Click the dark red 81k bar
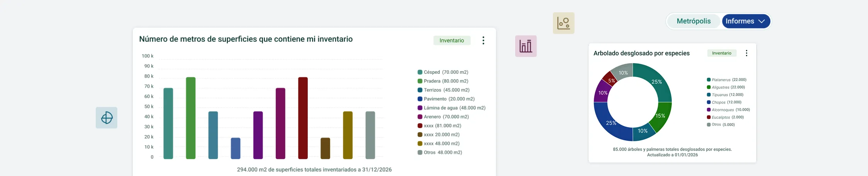 coord(303,118)
